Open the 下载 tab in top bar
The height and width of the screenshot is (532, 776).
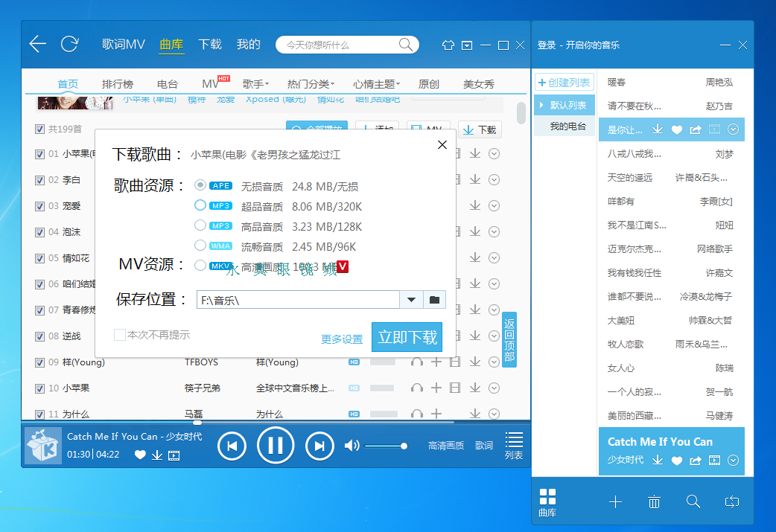click(210, 45)
